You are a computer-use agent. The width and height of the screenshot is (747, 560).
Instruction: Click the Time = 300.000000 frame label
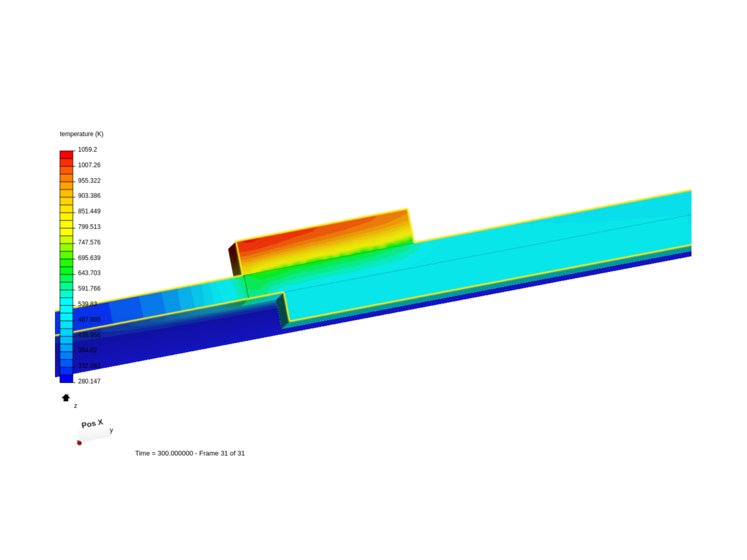[x=190, y=453]
